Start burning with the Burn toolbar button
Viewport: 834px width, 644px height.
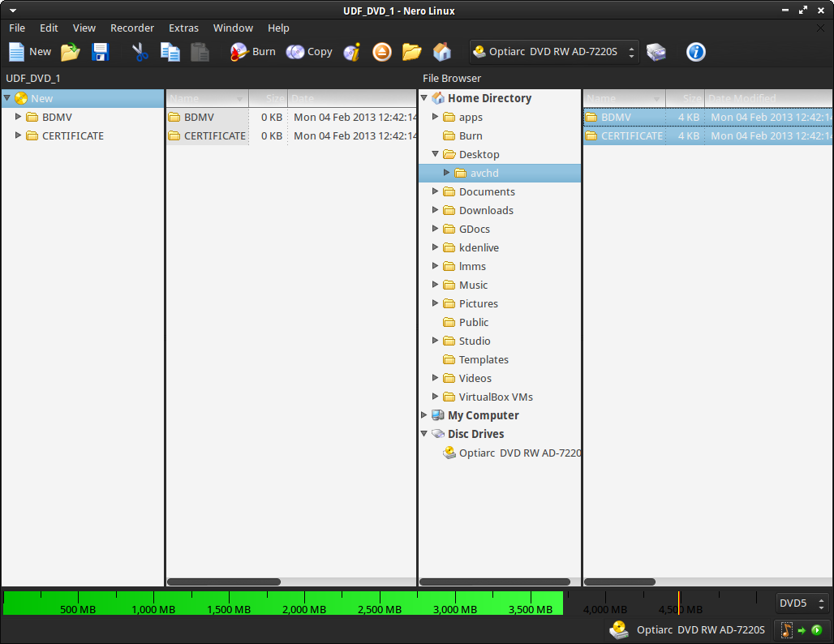[x=252, y=52]
